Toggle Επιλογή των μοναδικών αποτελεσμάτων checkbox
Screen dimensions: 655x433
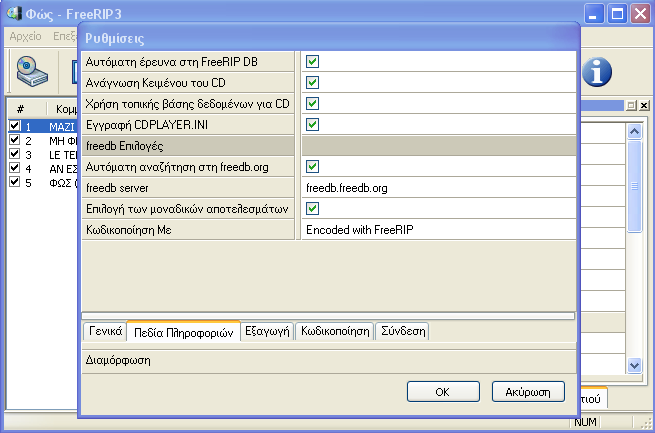(312, 208)
